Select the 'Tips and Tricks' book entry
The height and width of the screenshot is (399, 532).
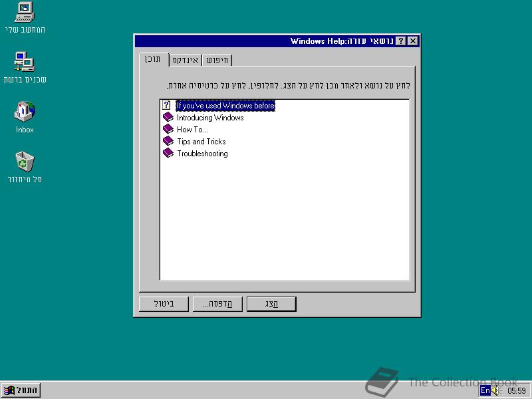point(201,141)
